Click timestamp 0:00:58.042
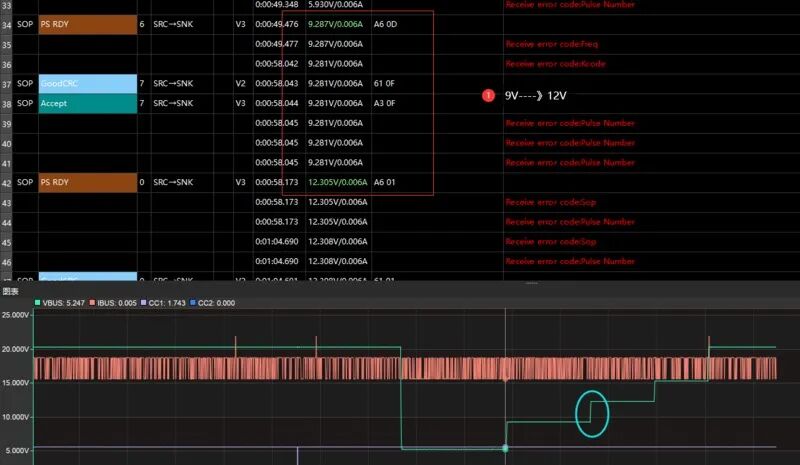 click(277, 64)
